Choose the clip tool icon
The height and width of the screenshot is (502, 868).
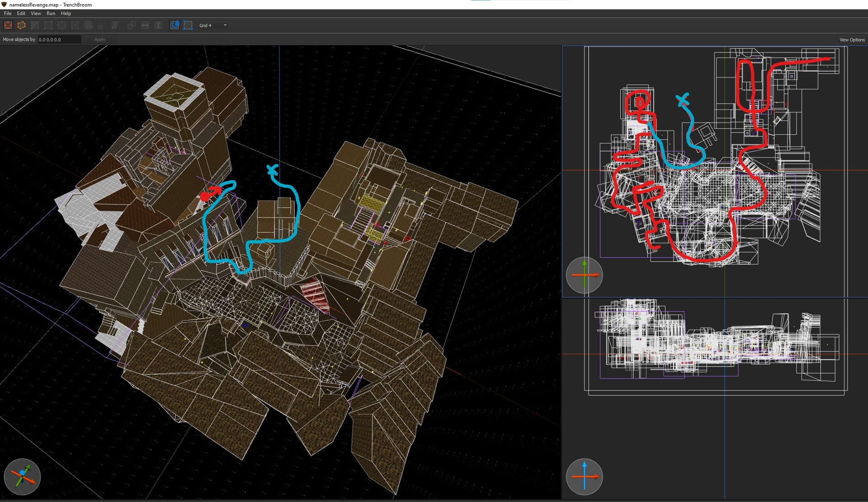pos(35,25)
